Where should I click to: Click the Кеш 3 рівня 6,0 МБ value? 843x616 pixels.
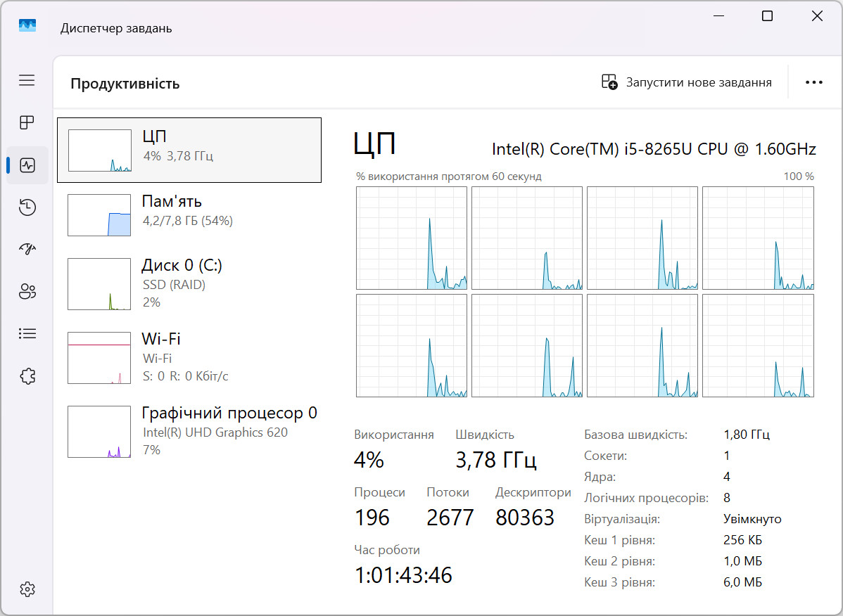pos(743,582)
